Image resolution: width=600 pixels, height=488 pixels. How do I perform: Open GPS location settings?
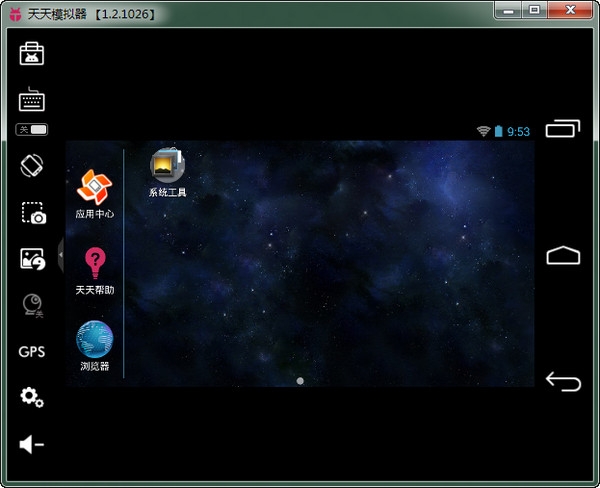click(x=32, y=352)
